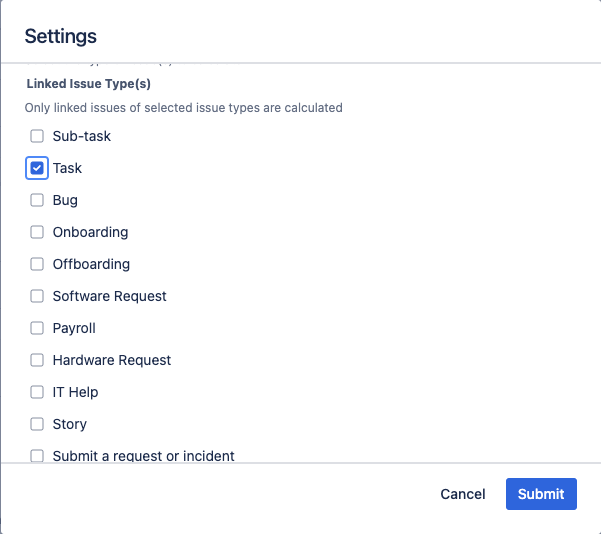Check the Software Request box
The width and height of the screenshot is (601, 534).
37,296
